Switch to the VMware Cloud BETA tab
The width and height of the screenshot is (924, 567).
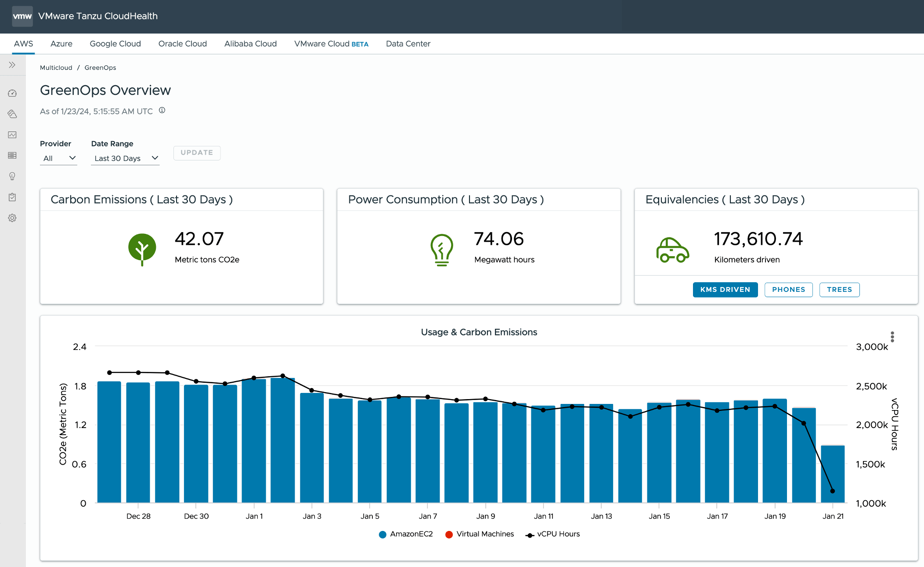(x=331, y=44)
